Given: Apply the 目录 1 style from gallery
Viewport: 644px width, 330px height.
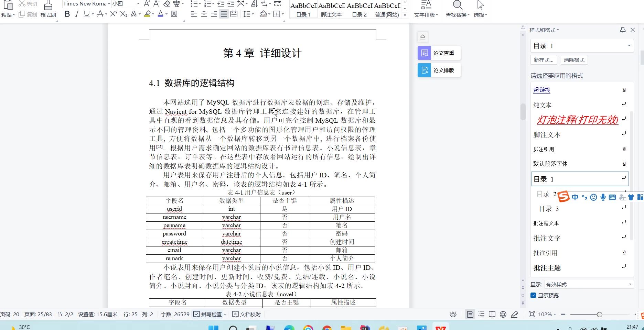Looking at the screenshot, I should (x=303, y=9).
